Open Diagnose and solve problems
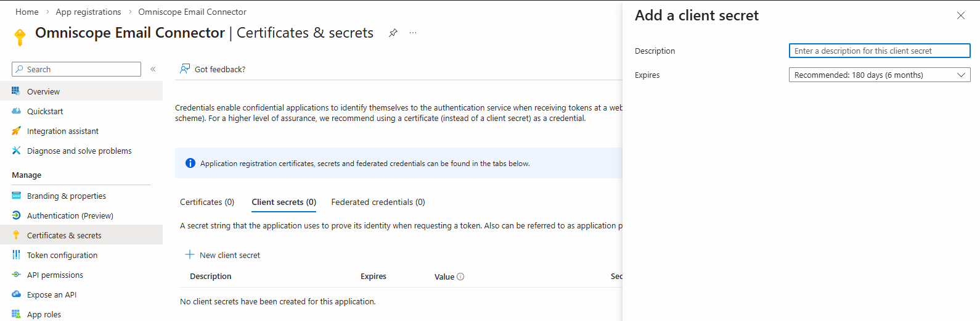980x321 pixels. point(81,151)
